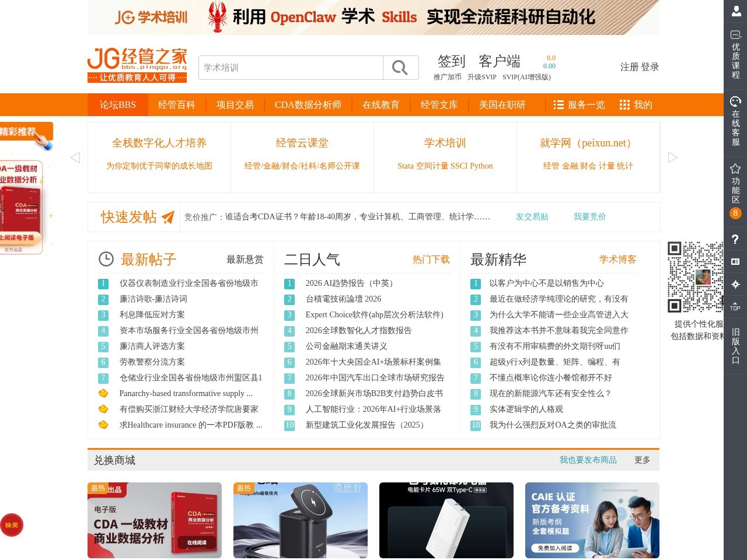Click the 抽奖 red round badge
The width and height of the screenshot is (747, 560).
click(12, 525)
